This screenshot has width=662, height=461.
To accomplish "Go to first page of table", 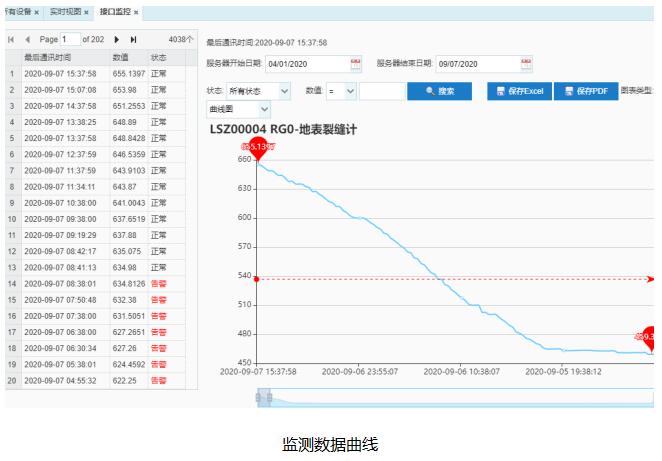I will click(x=11, y=39).
